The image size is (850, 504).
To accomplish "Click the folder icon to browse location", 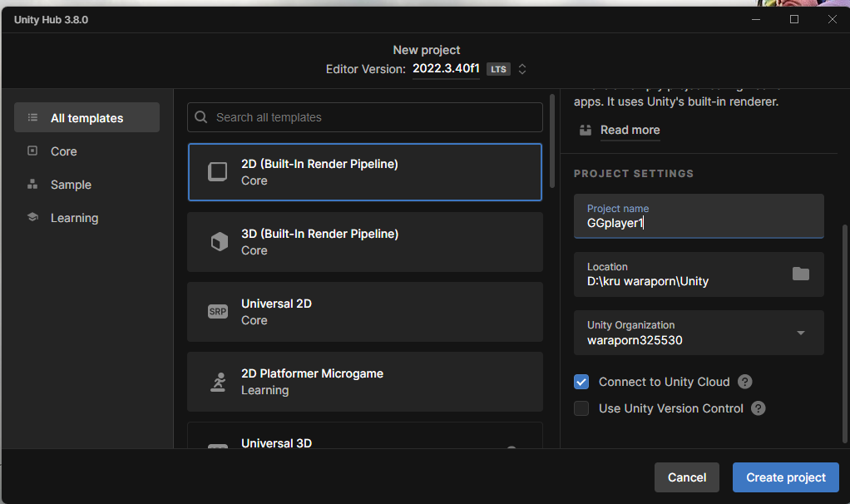I will coord(800,274).
